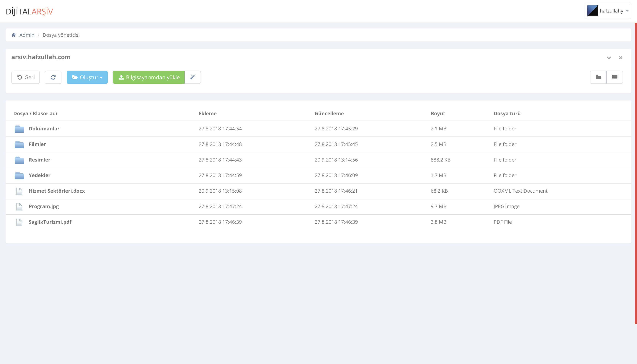Open the hafzullahy user dropdown
Image resolution: width=637 pixels, height=364 pixels.
pyautogui.click(x=627, y=11)
